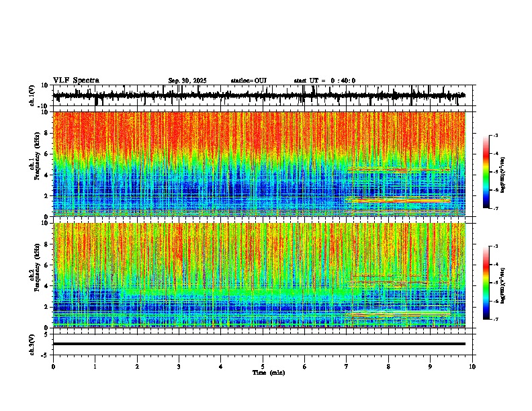Image resolution: width=532 pixels, height=411 pixels.
Task: Click the "2" kHz tick on ch.2 spectrogram
Action: [x=46, y=307]
